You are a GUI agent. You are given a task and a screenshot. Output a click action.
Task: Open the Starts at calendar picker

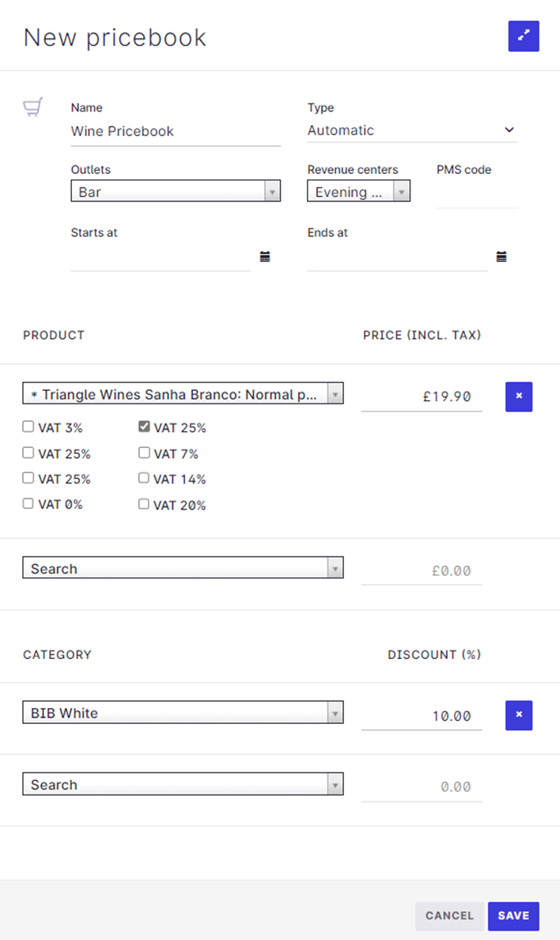265,256
